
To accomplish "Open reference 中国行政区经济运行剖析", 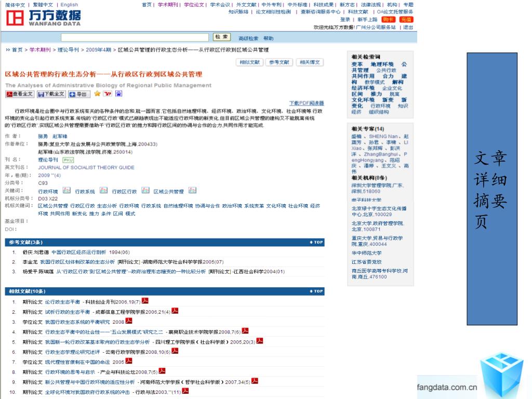I will [79, 252].
